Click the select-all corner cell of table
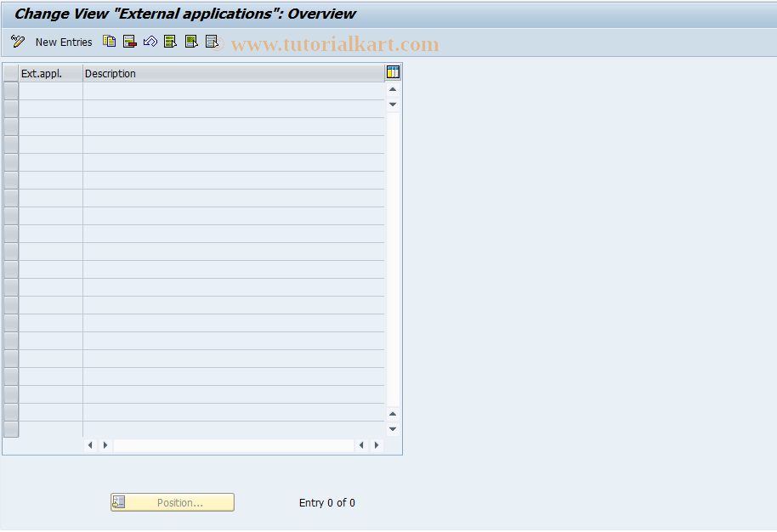 click(11, 73)
